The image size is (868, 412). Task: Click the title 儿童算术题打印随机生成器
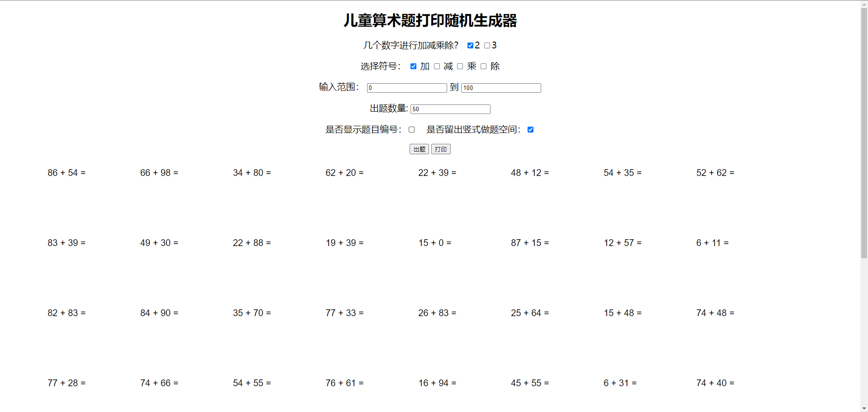point(430,21)
